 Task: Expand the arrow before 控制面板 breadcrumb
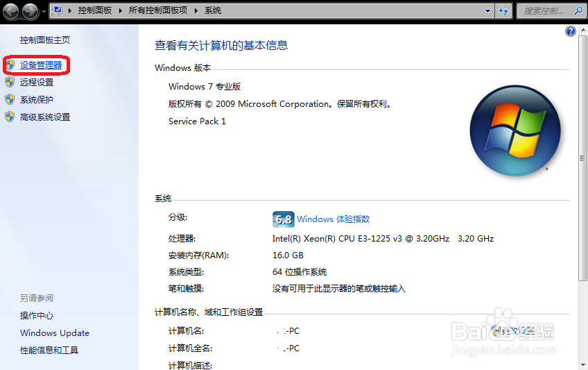pos(70,10)
